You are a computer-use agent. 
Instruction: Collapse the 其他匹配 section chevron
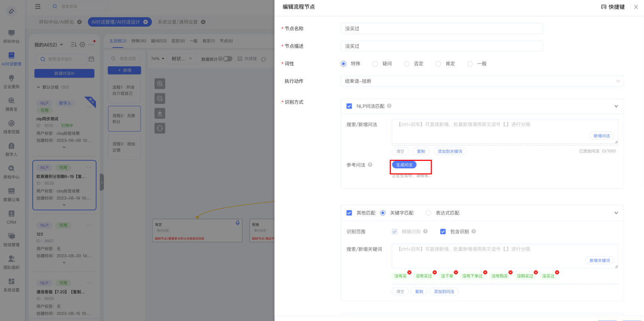[616, 213]
